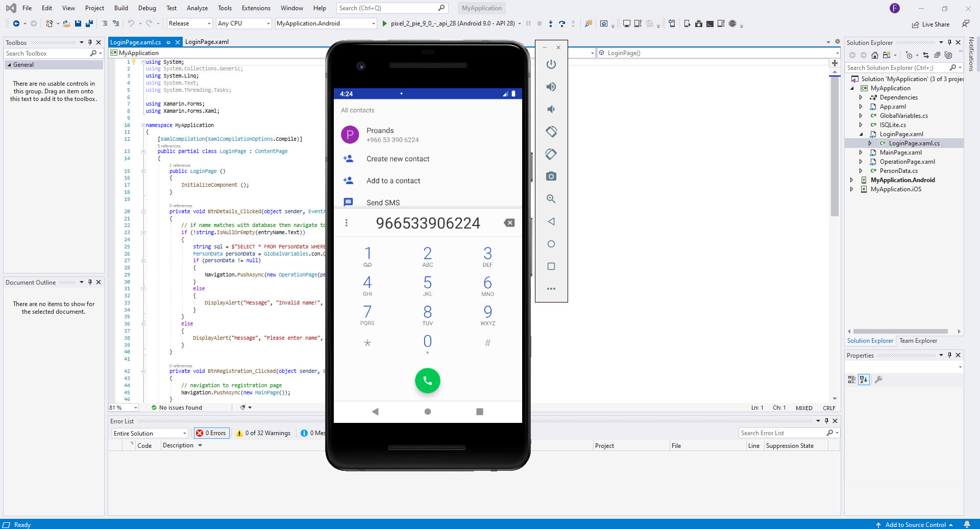The width and height of the screenshot is (980, 529).
Task: Tap Add to a contact
Action: 393,181
